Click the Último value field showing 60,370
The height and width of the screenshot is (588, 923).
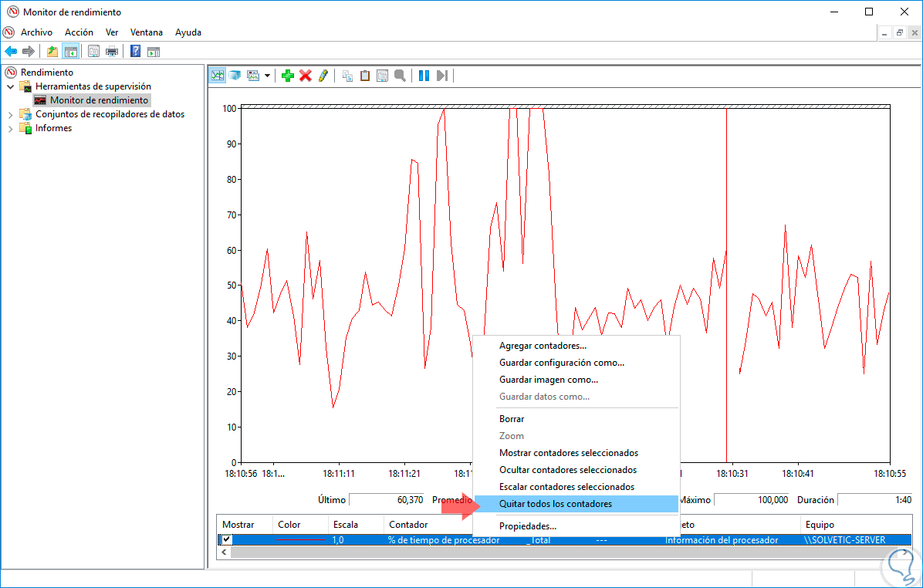coord(387,500)
